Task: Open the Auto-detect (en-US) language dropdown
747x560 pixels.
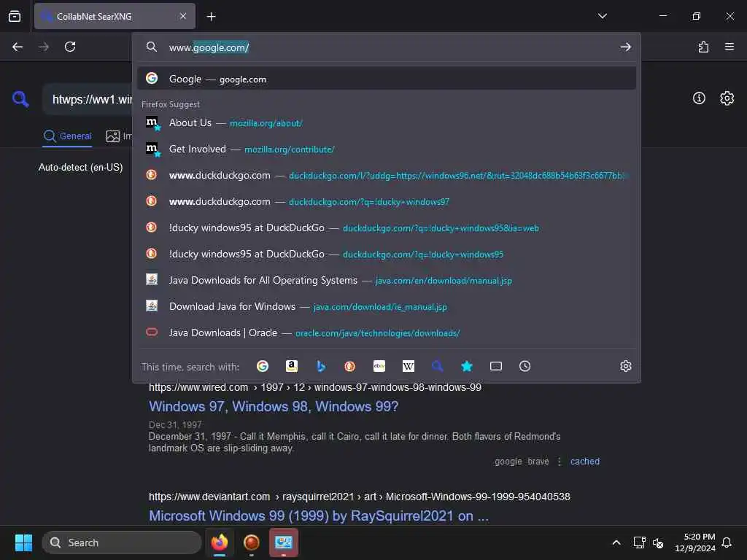Action: [x=80, y=168]
